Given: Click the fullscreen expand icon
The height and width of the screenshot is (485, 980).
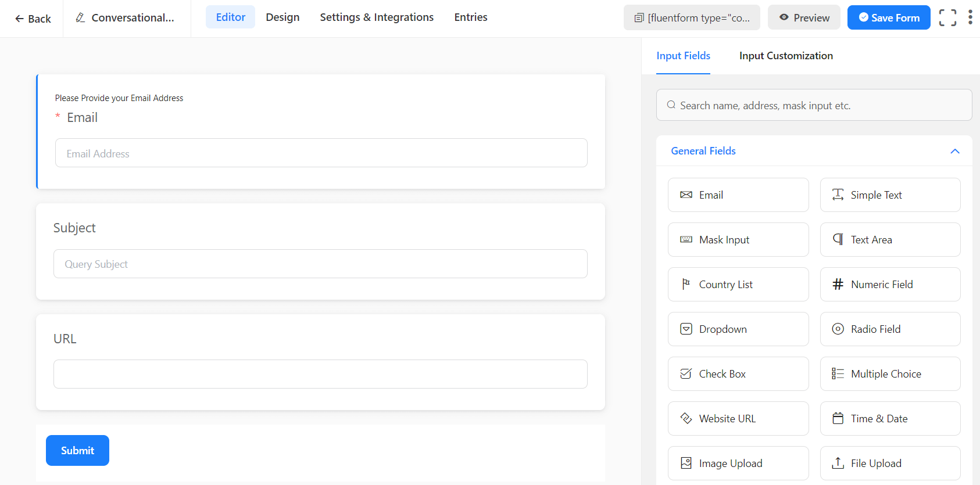Looking at the screenshot, I should click(x=947, y=17).
